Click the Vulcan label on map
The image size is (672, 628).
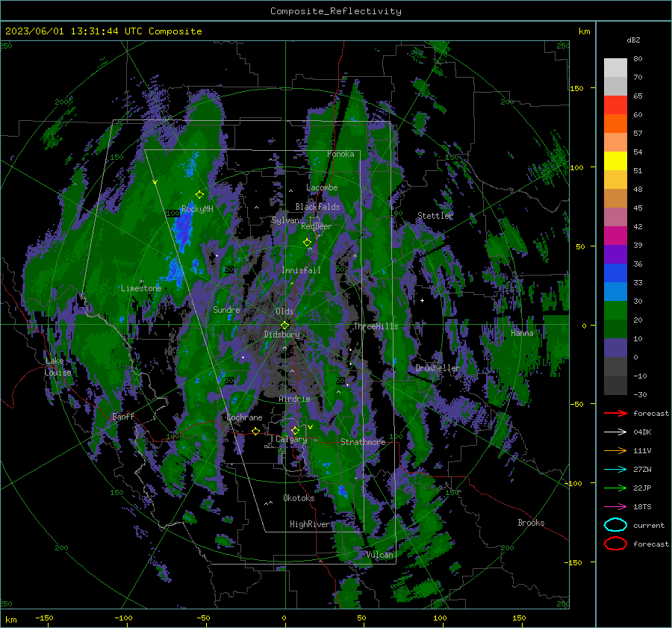[379, 555]
